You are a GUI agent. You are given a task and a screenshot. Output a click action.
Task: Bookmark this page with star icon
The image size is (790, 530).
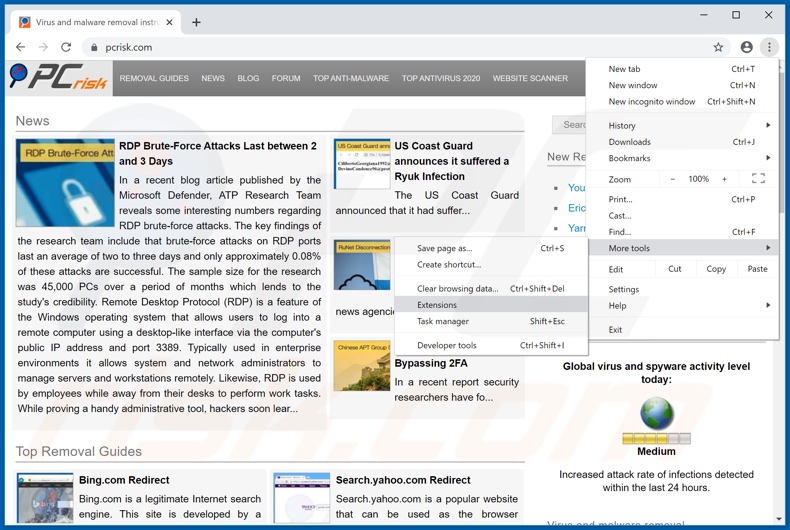click(x=718, y=47)
